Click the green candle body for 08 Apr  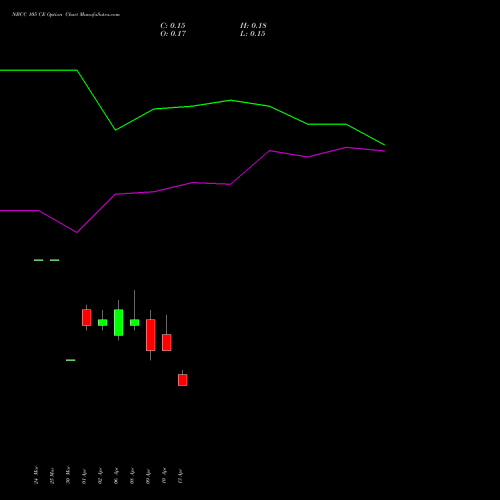point(135,322)
